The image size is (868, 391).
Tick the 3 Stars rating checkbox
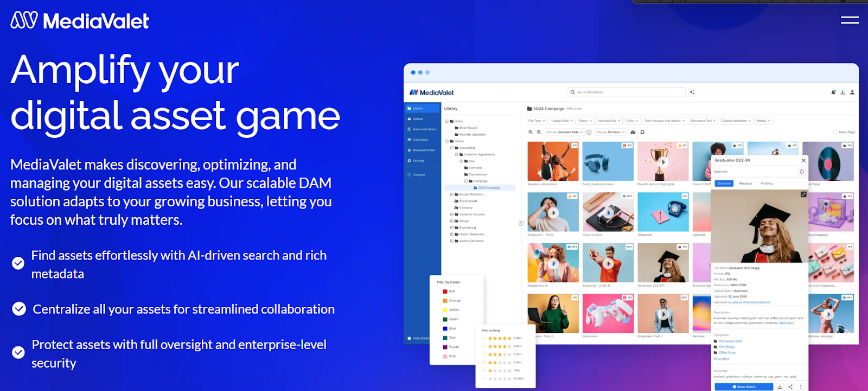[x=484, y=355]
